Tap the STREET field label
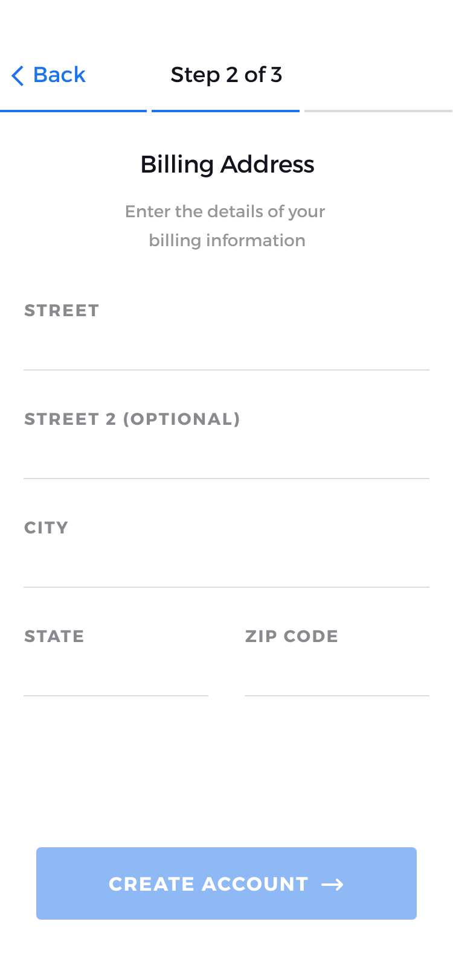453x980 pixels. tap(62, 310)
